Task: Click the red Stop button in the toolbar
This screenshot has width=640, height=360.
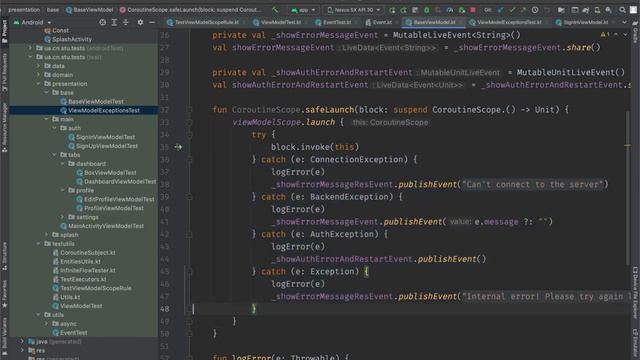Action: tap(473, 9)
